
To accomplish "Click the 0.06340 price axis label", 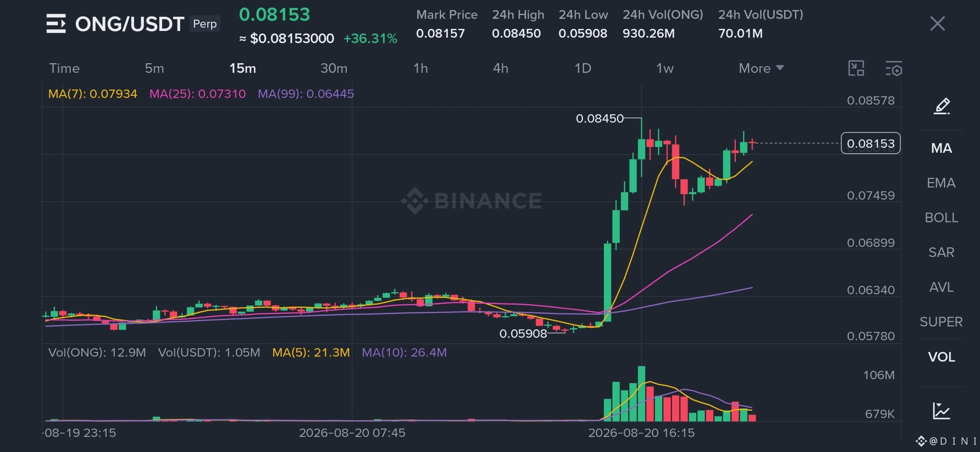I will pyautogui.click(x=871, y=290).
